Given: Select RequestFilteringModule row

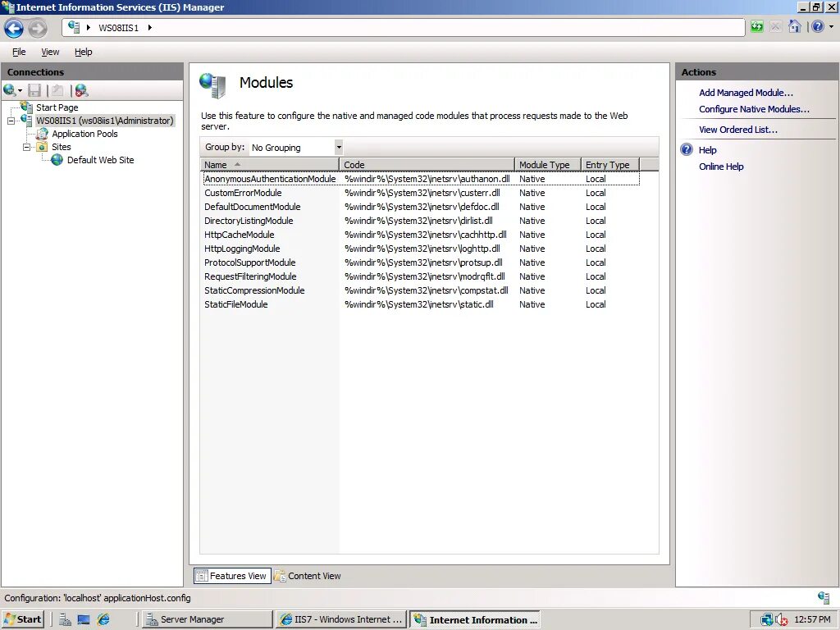Looking at the screenshot, I should [x=421, y=276].
